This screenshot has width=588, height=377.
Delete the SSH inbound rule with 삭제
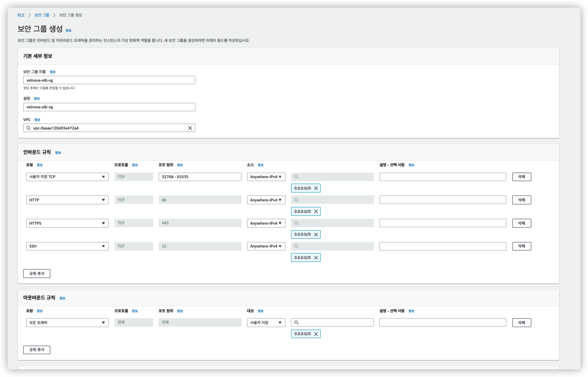521,246
